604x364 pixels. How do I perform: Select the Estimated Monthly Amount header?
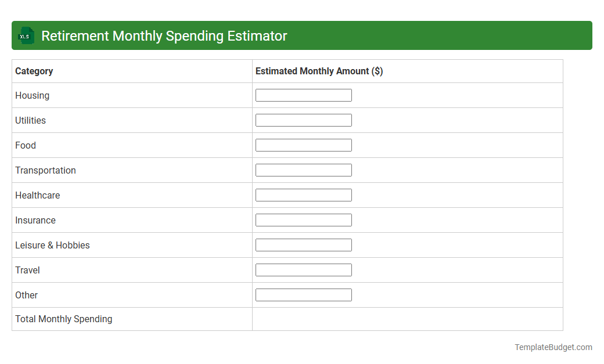click(x=319, y=71)
